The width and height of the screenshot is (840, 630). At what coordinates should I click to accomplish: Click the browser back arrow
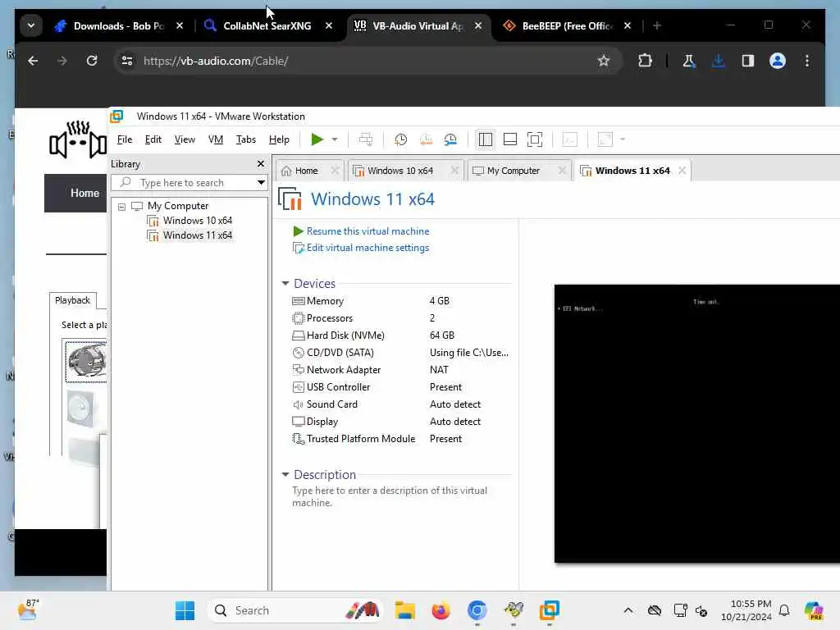point(33,61)
